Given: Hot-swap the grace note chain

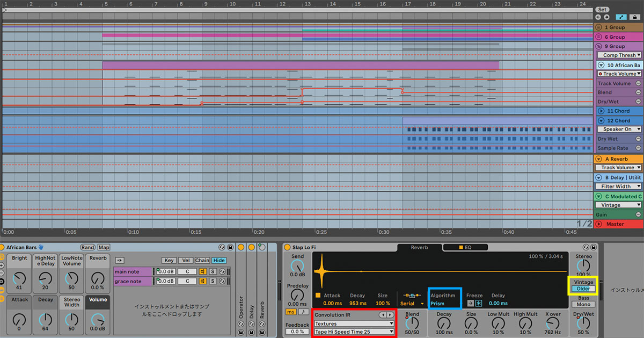Looking at the screenshot, I should click(x=221, y=281).
